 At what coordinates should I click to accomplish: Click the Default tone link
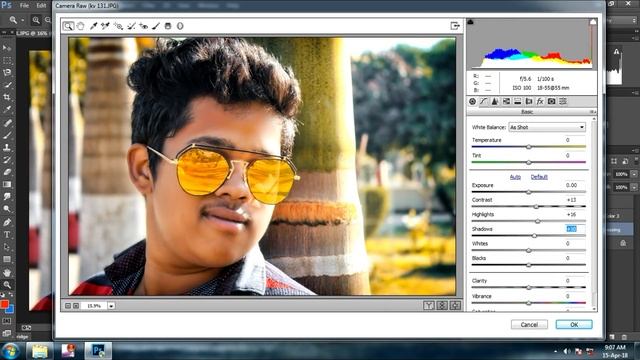coord(539,177)
